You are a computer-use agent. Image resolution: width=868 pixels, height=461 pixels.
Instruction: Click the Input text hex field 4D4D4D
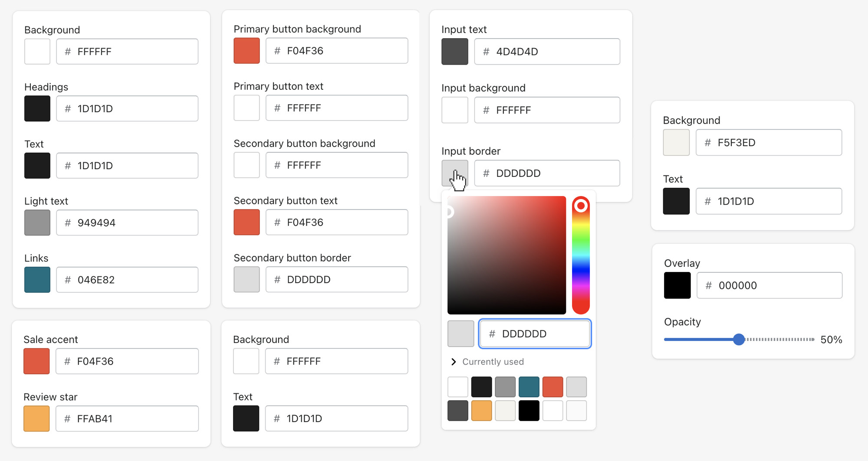coord(547,52)
